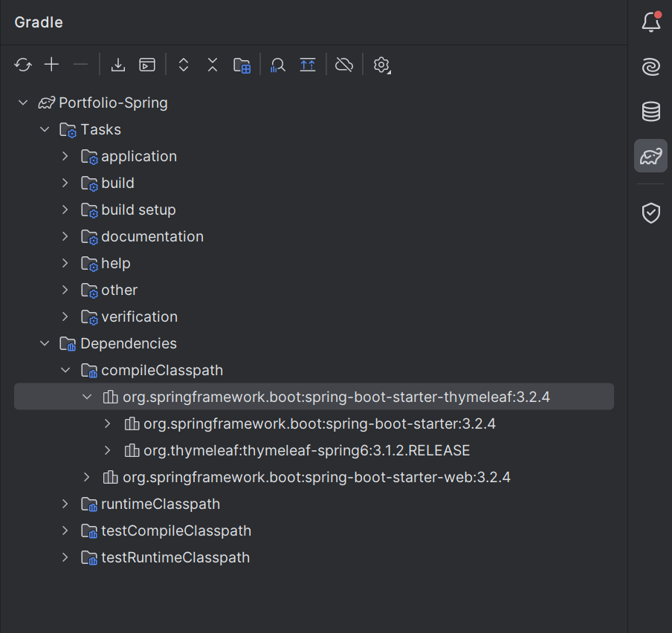The width and height of the screenshot is (672, 633).
Task: Expand the application tasks group
Action: [65, 156]
